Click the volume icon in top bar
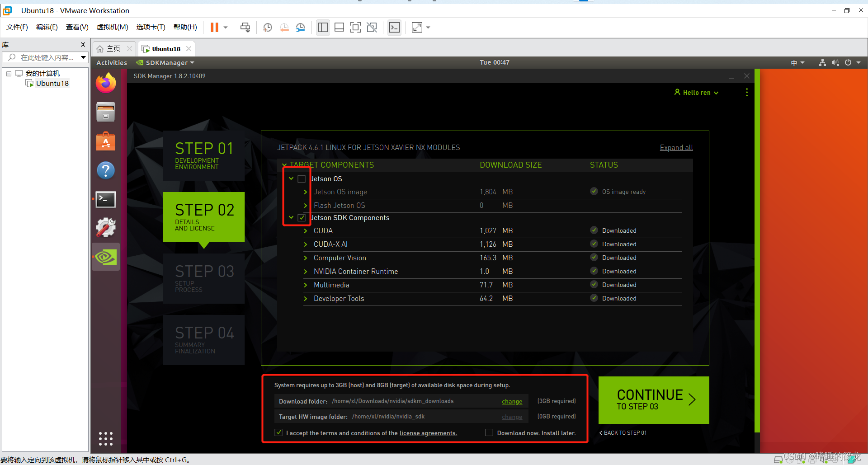The width and height of the screenshot is (868, 465). pos(835,63)
